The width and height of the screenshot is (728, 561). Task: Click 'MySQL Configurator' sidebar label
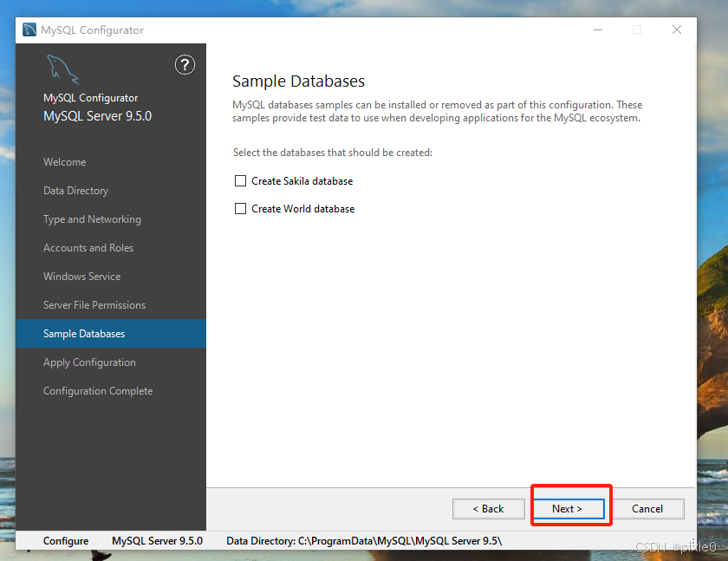[x=90, y=98]
